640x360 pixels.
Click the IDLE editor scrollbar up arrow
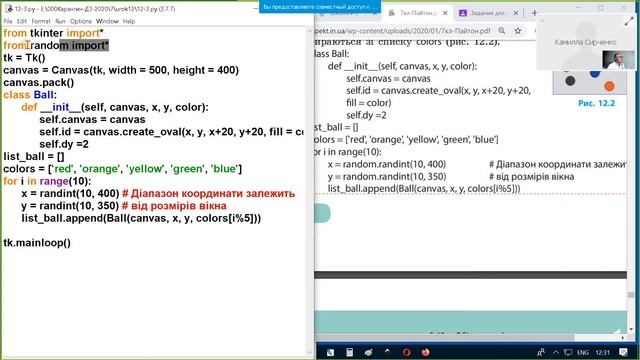click(310, 31)
